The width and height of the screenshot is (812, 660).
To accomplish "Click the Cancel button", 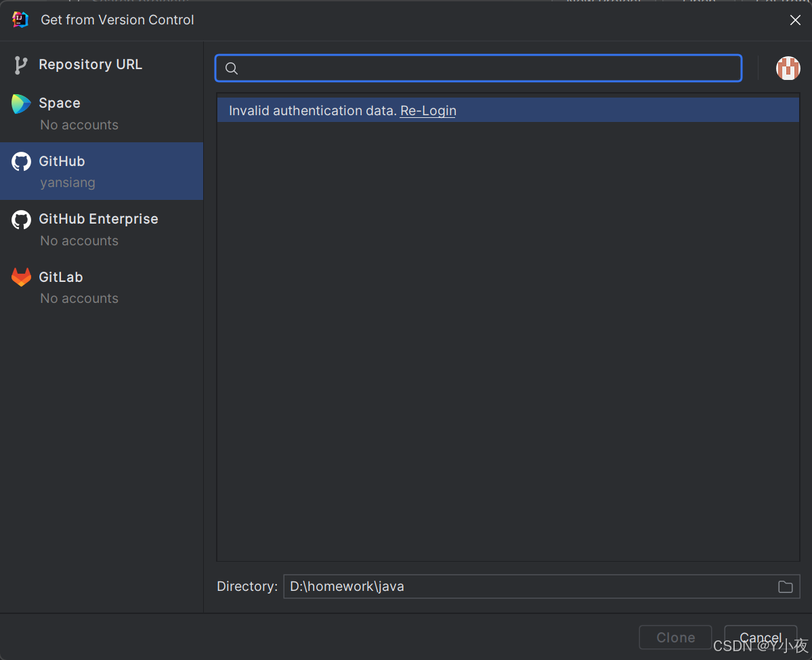I will 761,637.
